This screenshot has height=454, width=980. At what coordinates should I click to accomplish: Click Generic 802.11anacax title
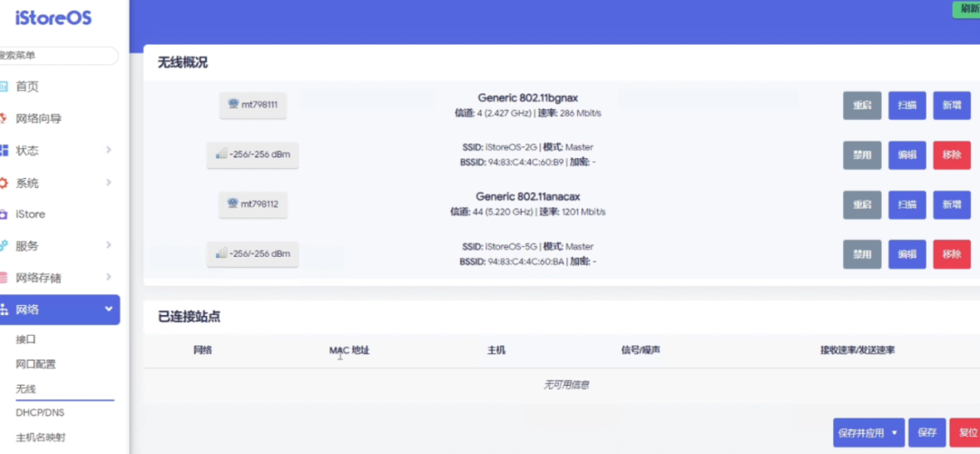pos(528,196)
